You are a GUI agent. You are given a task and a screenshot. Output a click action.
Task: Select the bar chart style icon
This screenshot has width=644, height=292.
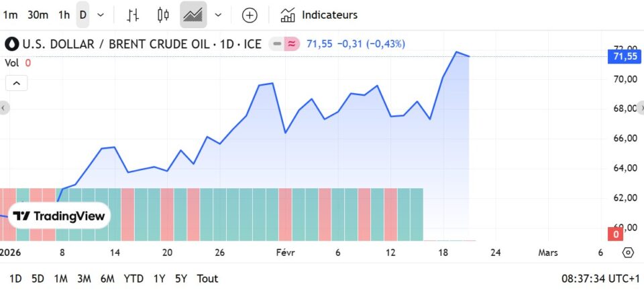133,15
